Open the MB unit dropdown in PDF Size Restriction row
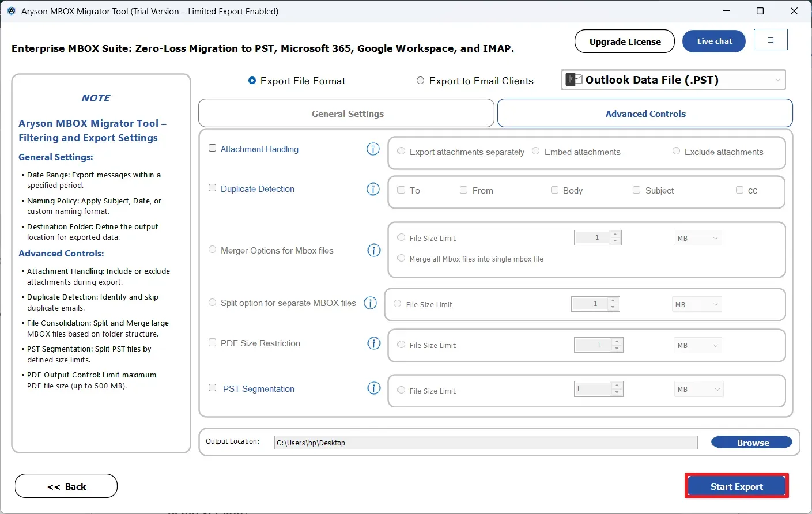The image size is (812, 514). point(697,345)
